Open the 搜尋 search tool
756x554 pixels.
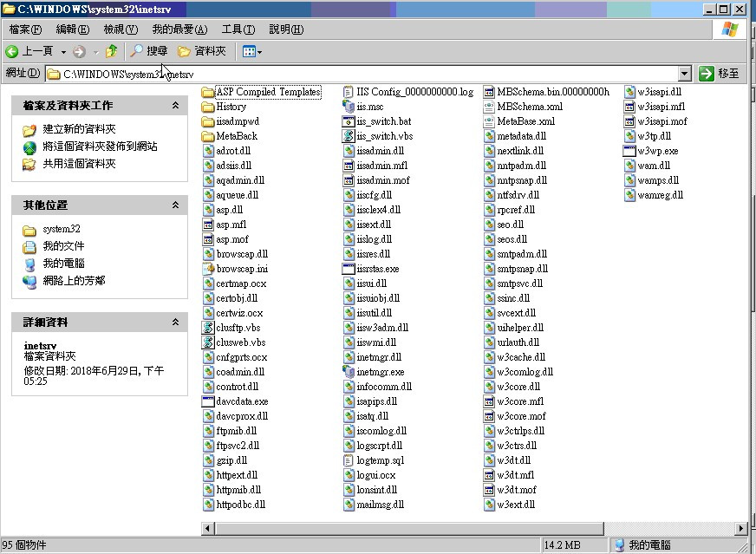point(149,50)
